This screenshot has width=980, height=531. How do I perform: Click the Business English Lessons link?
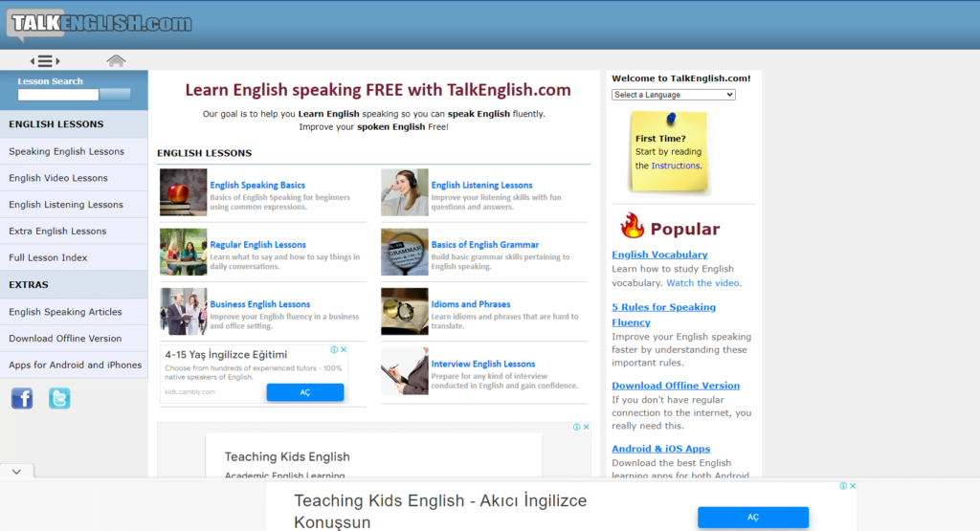click(260, 304)
